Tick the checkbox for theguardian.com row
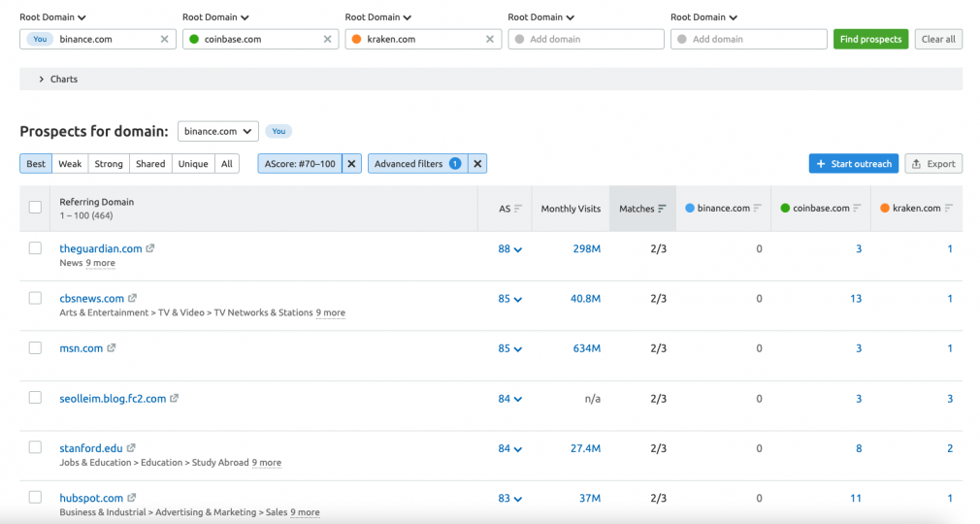This screenshot has width=980, height=524. click(x=36, y=248)
